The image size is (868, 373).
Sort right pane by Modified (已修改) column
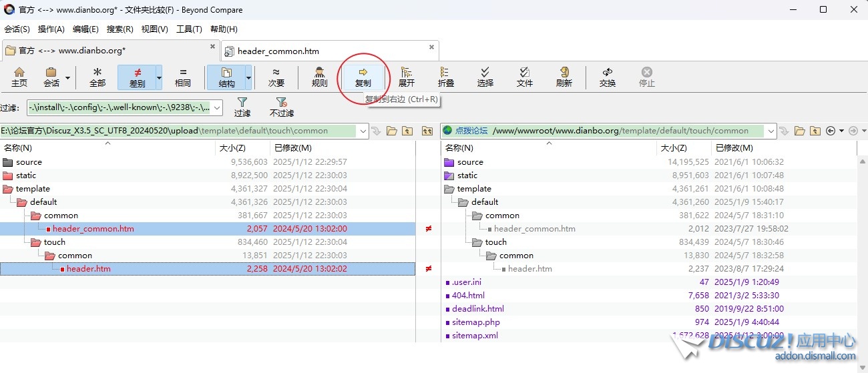coord(785,148)
